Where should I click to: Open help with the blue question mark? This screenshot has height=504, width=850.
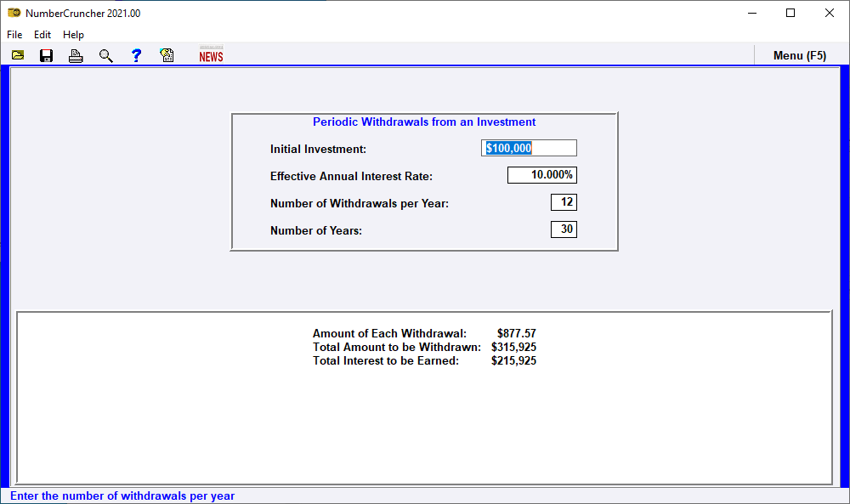tap(136, 55)
